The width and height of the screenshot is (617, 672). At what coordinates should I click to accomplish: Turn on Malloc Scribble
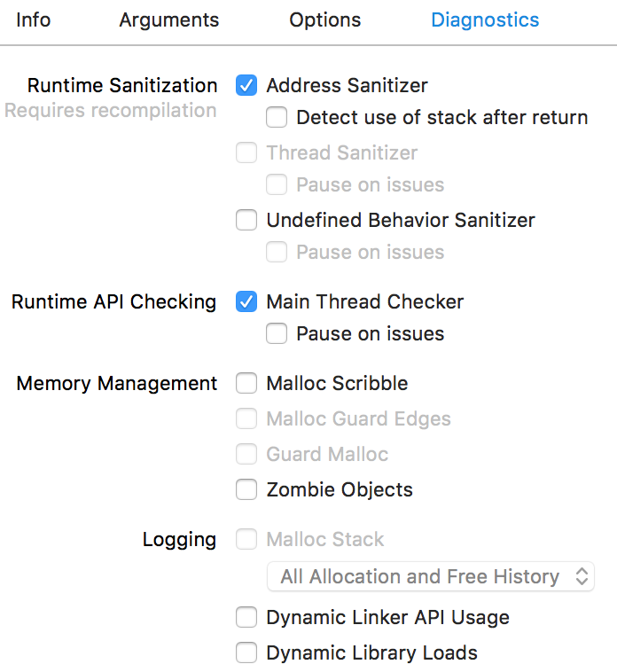tap(246, 383)
